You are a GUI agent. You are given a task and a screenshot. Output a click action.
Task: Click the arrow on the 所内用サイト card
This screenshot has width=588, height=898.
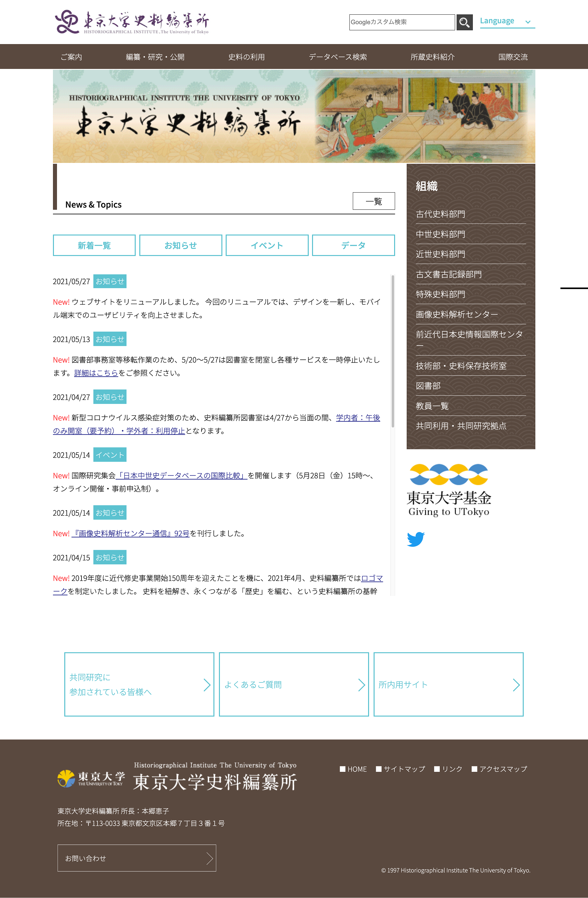click(x=516, y=685)
